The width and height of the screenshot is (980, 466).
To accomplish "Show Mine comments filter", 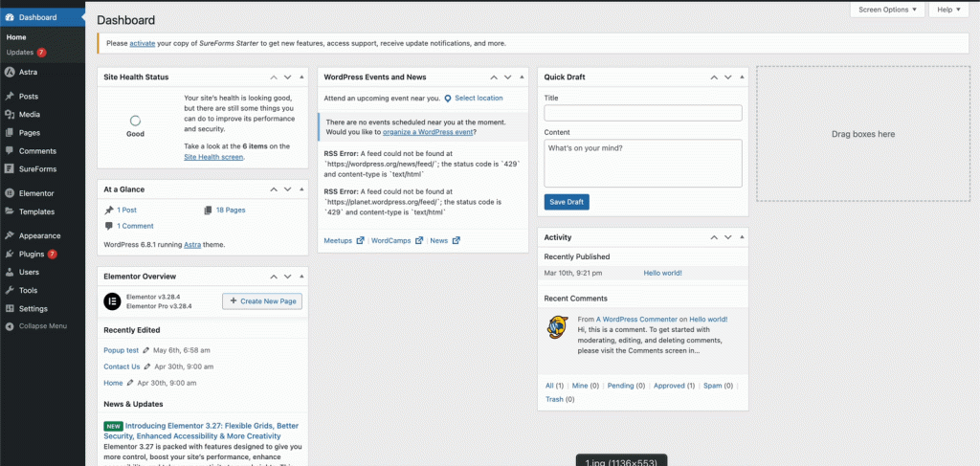I will 586,386.
